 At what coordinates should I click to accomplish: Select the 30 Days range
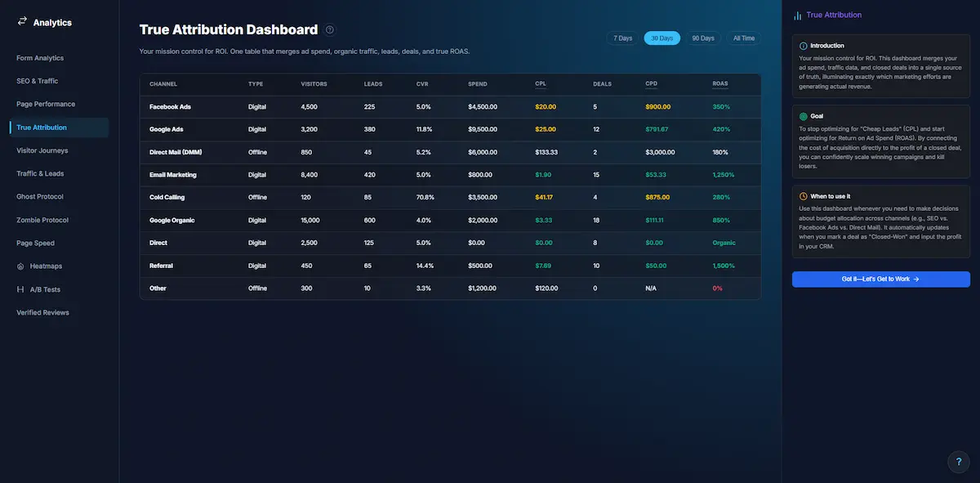coord(662,38)
